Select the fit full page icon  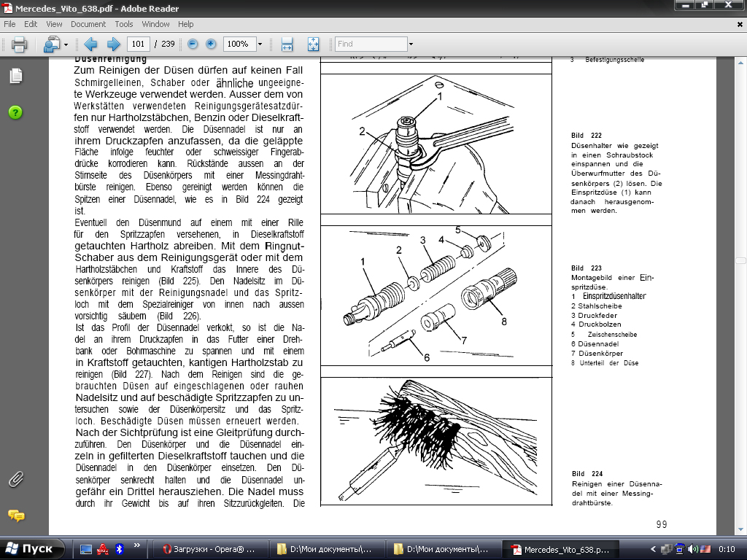pos(313,44)
